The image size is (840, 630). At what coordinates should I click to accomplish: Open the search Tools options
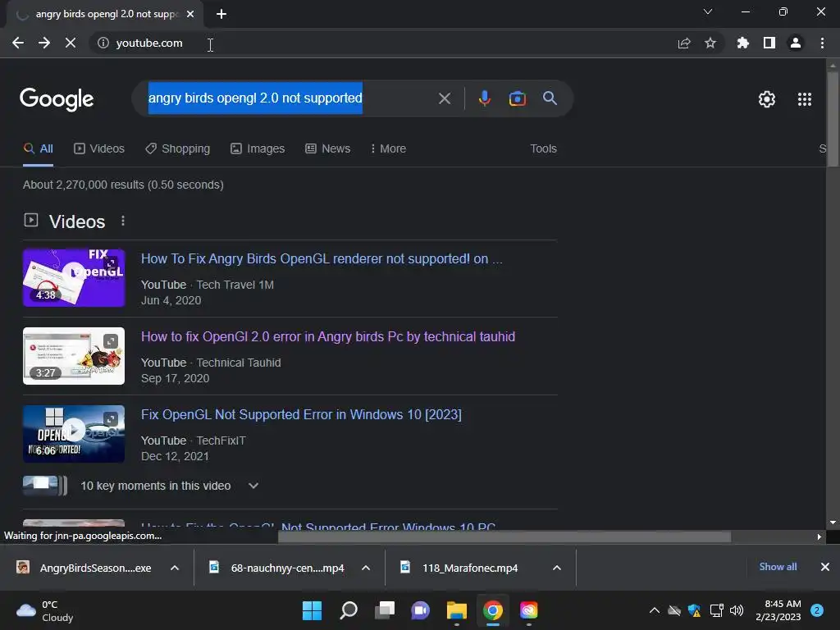coord(543,148)
